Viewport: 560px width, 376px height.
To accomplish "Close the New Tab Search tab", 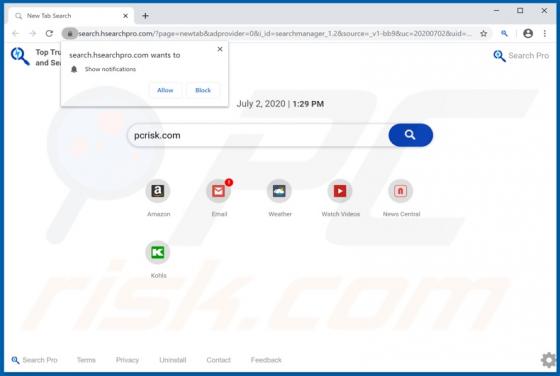I will click(x=125, y=16).
